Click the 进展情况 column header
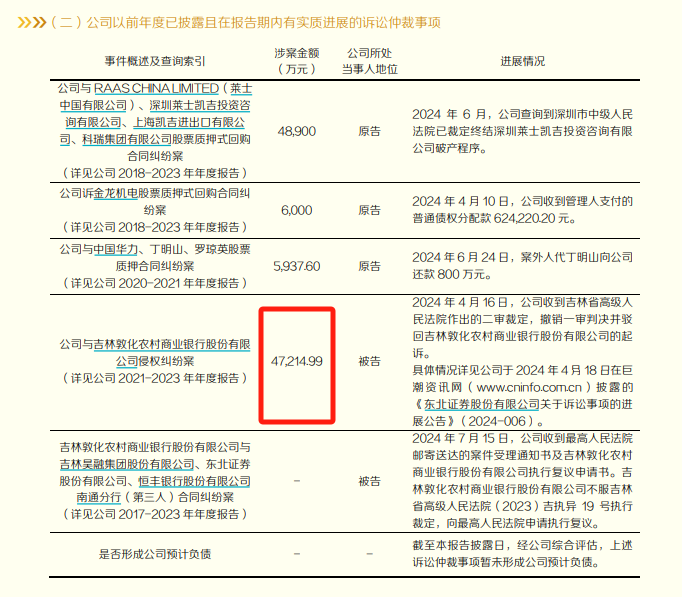This screenshot has width=682, height=597. (522, 61)
